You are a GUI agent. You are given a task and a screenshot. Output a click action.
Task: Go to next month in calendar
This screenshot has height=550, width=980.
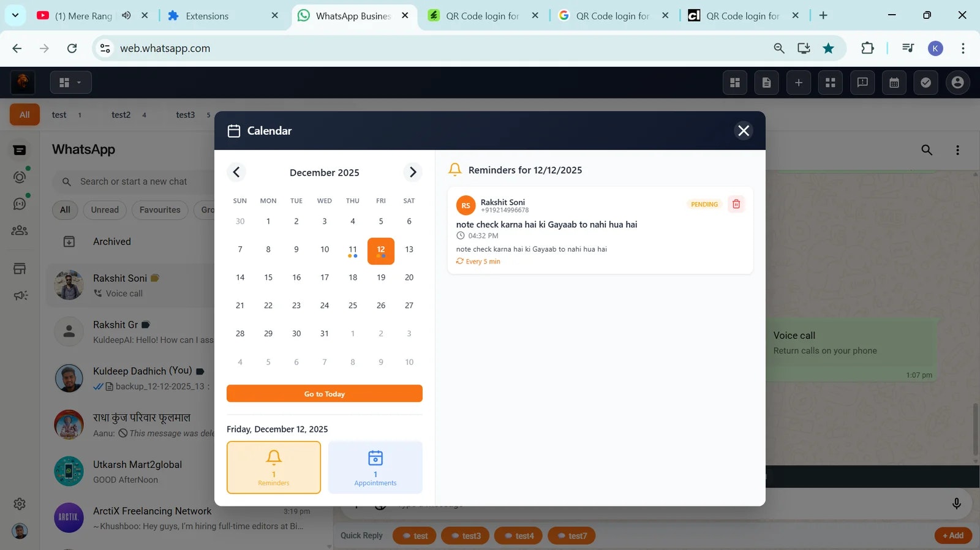413,172
